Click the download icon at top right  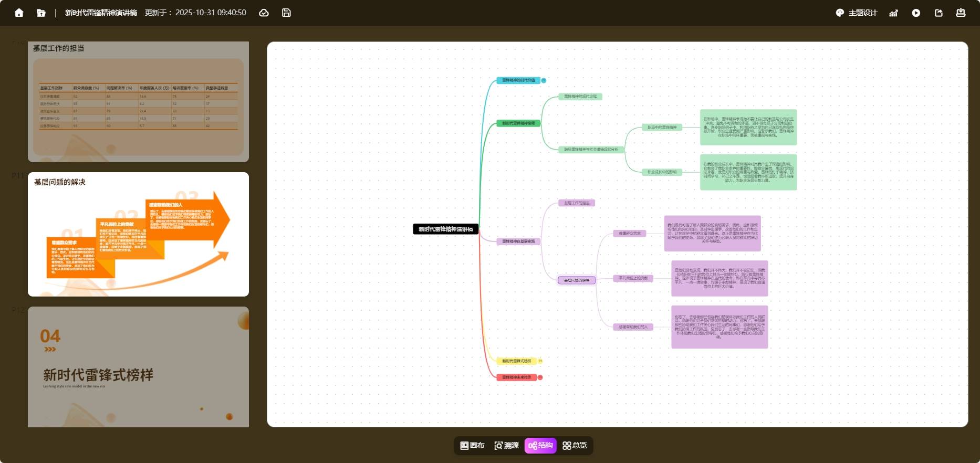coord(961,13)
